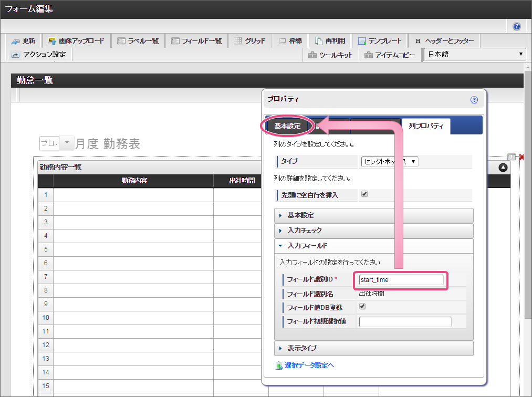
Task: Open the 日本語 language dropdown
Action: 475,55
